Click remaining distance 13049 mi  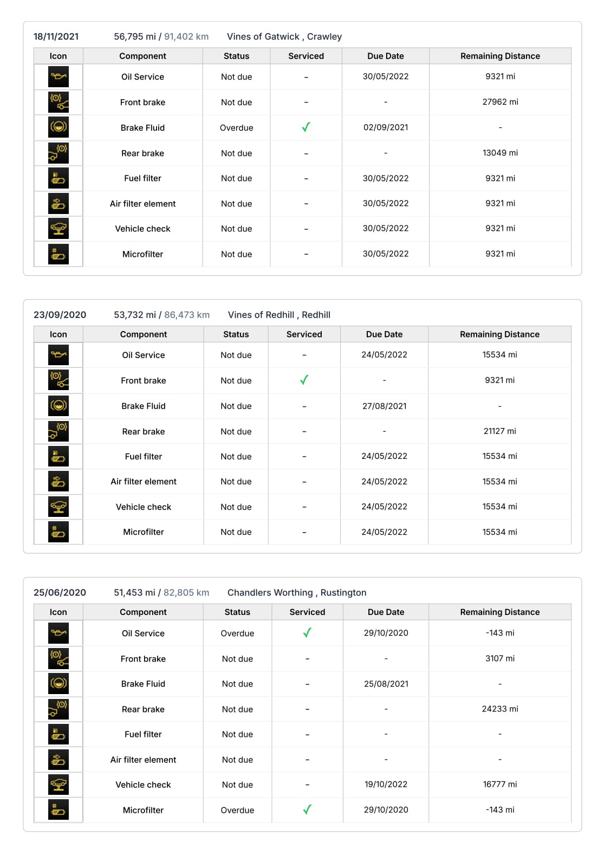(500, 153)
